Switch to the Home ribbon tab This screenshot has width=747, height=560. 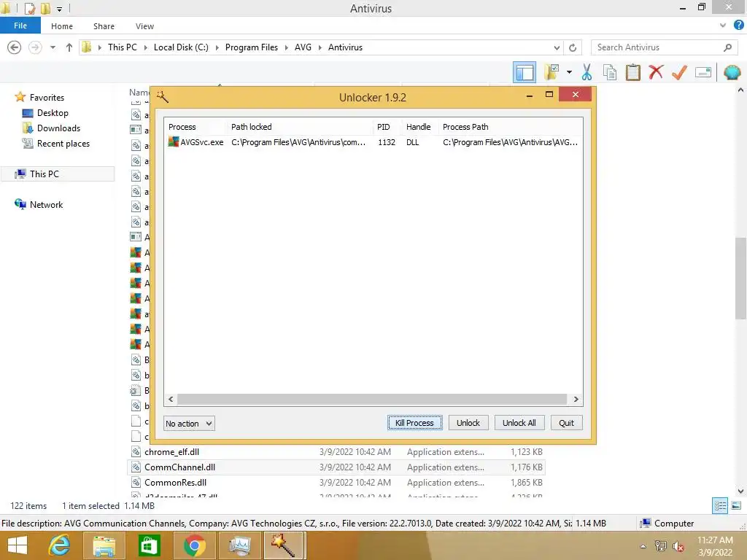tap(62, 26)
